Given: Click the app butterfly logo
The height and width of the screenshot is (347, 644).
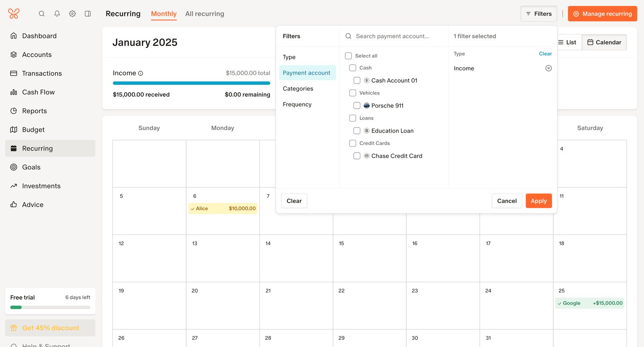Looking at the screenshot, I should (x=14, y=14).
